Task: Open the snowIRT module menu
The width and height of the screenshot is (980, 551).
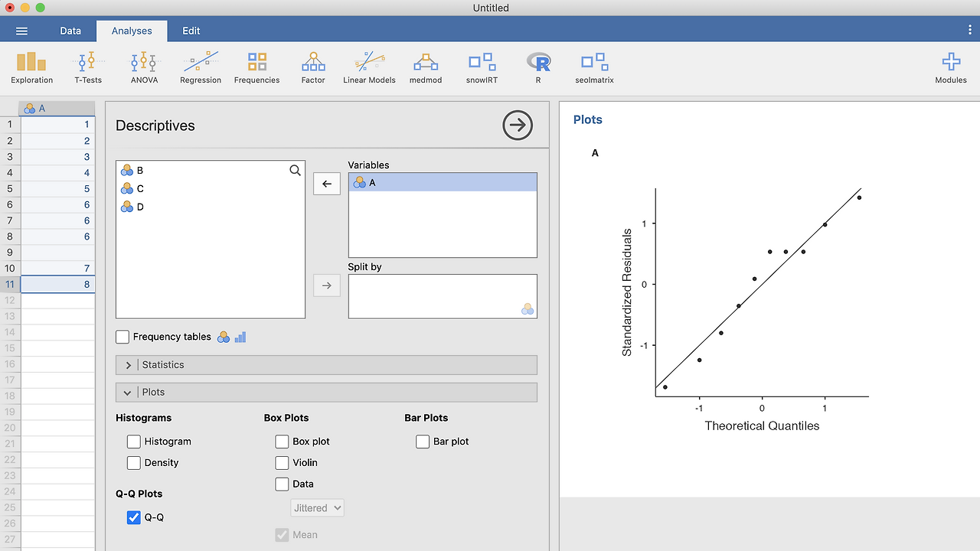Action: point(482,67)
